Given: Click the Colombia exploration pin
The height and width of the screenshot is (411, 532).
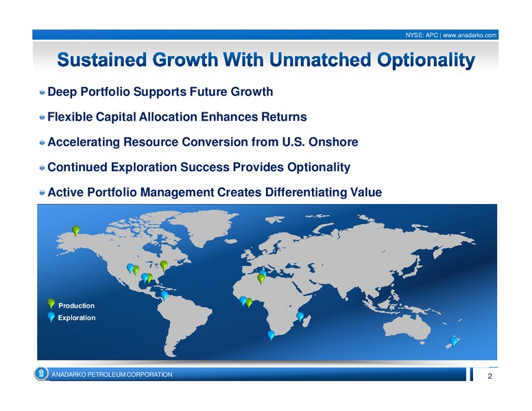Looking at the screenshot, I should pyautogui.click(x=165, y=295).
